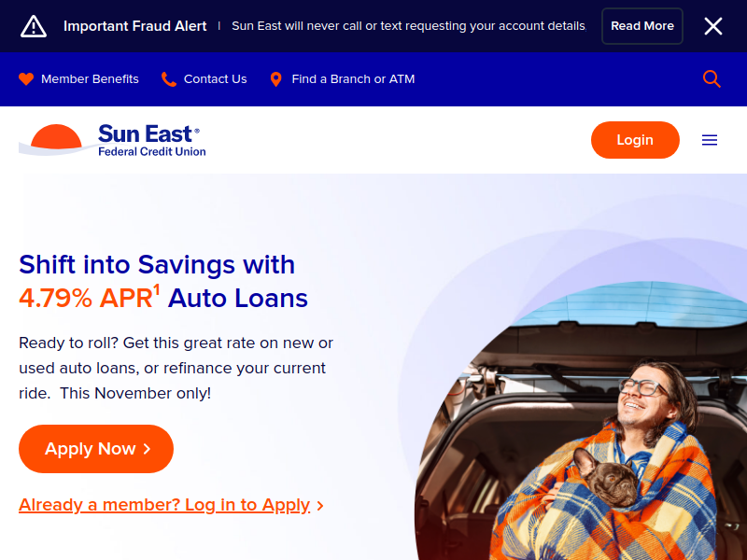Click the heart icon beside Member Benefits
747x560 pixels.
pyautogui.click(x=26, y=79)
